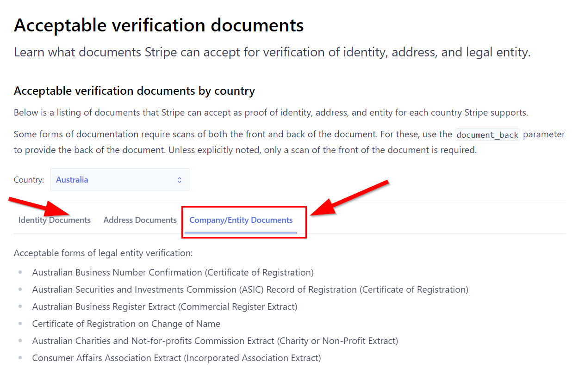Click Certificate of Registration on Change of Name

[x=126, y=324]
